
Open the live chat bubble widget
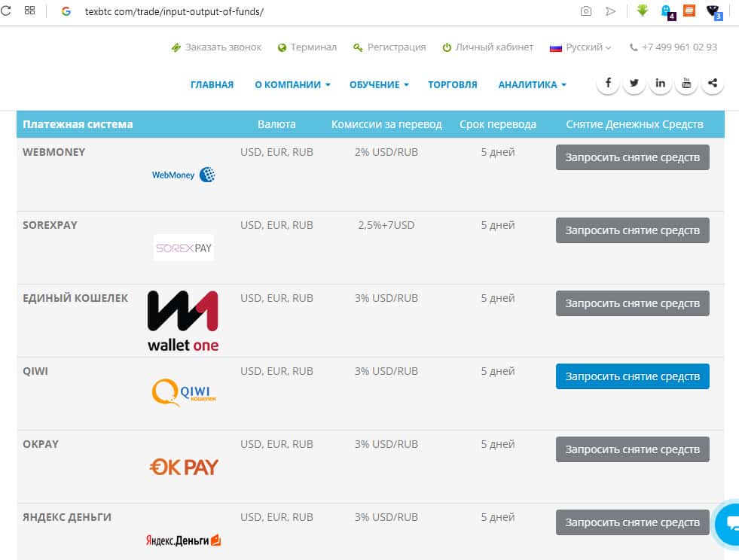click(x=728, y=524)
